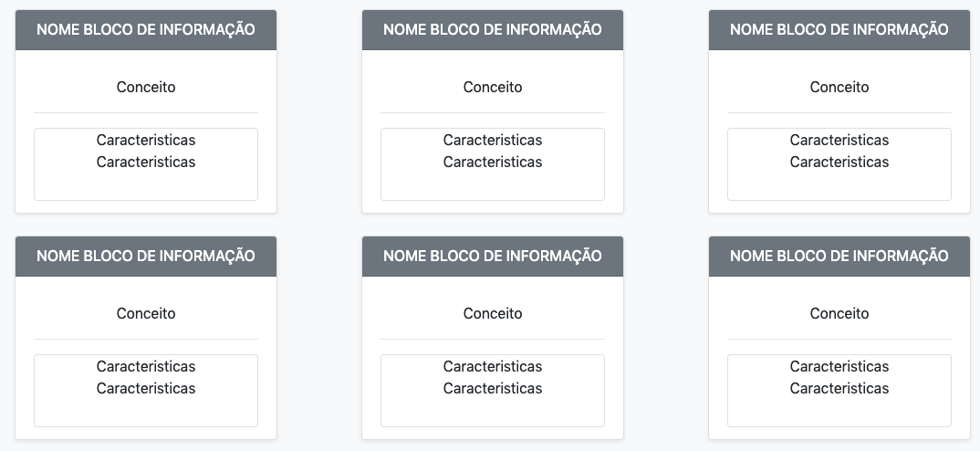This screenshot has height=451, width=980.
Task: Click the bottom-middle card's NOME BLOCO DE INFORMAÇÃO header
Action: coord(493,256)
